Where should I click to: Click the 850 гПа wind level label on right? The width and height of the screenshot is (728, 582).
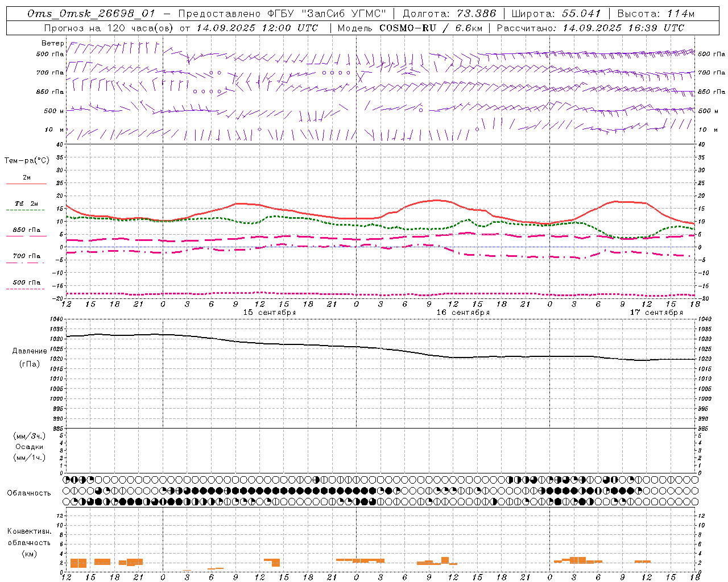[x=712, y=92]
